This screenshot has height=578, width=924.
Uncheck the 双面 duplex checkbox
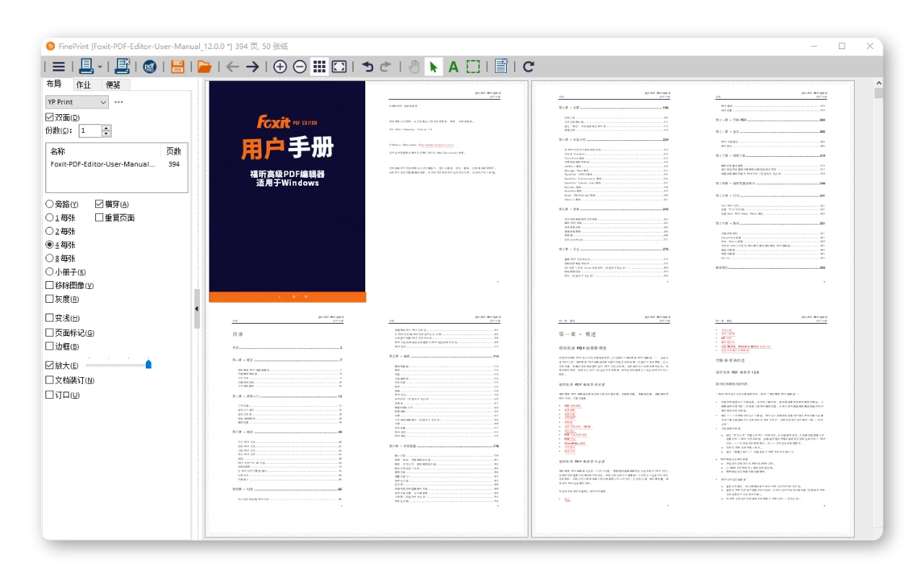coord(50,117)
